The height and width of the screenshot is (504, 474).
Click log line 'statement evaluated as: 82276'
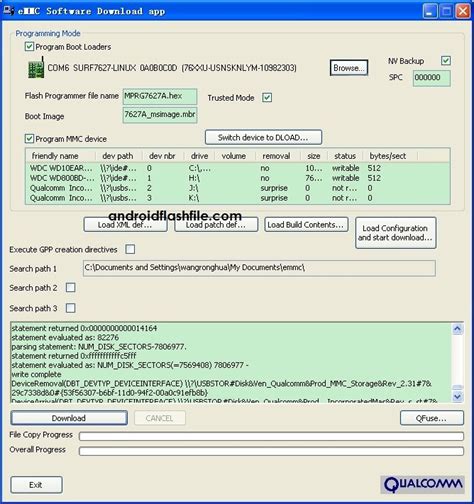[x=65, y=337]
